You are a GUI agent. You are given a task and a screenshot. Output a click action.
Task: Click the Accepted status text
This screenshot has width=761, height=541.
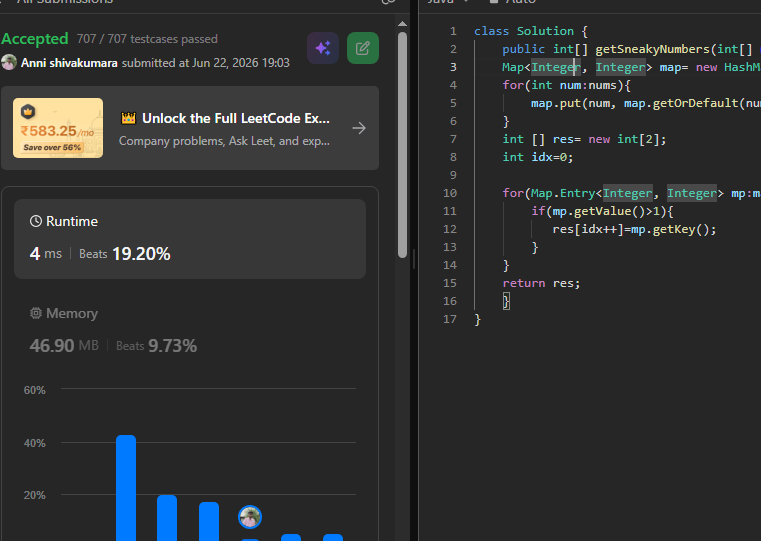click(x=34, y=39)
